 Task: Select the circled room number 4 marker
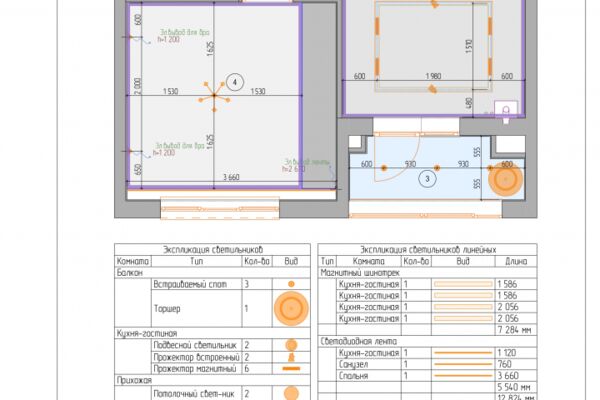[235, 82]
